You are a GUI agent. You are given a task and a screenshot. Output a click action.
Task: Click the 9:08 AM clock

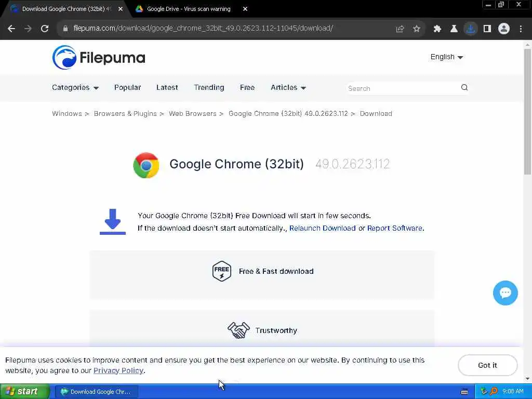pyautogui.click(x=513, y=392)
